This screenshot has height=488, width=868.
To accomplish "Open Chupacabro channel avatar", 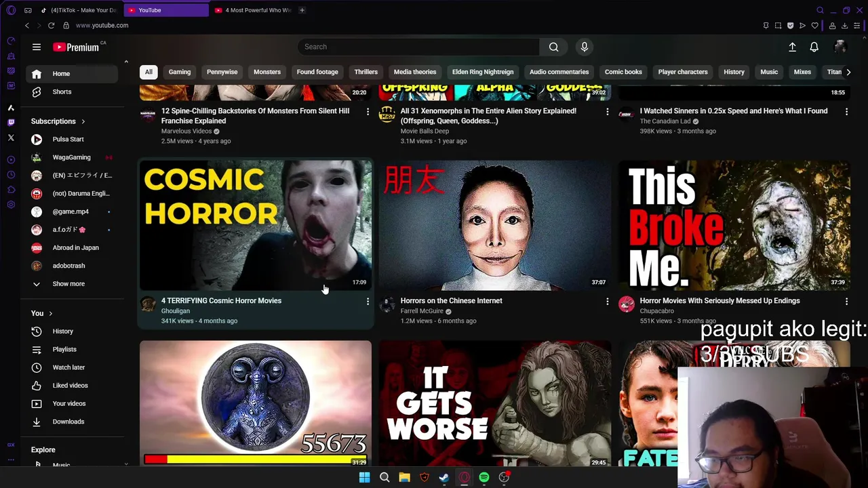I will [627, 304].
